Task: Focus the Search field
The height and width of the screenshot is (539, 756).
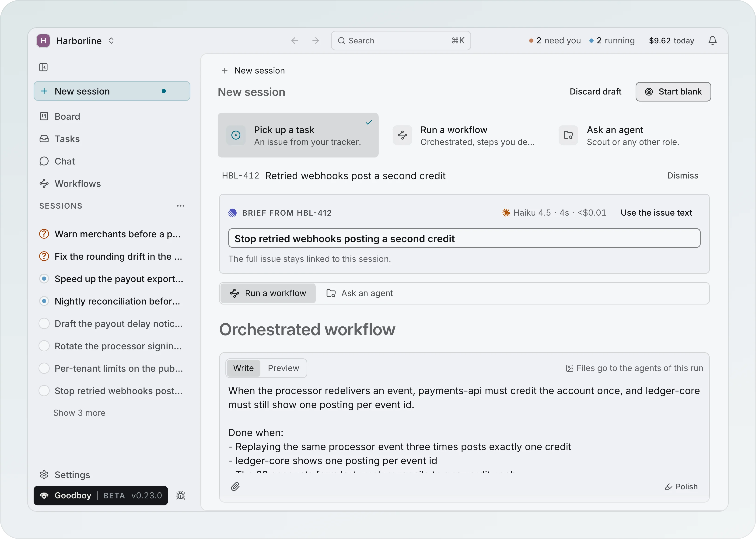Action: tap(401, 41)
